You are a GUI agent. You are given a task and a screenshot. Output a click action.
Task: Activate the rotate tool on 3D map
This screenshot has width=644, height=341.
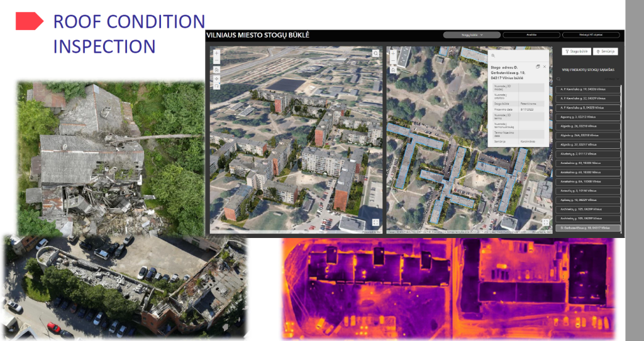coord(216,86)
